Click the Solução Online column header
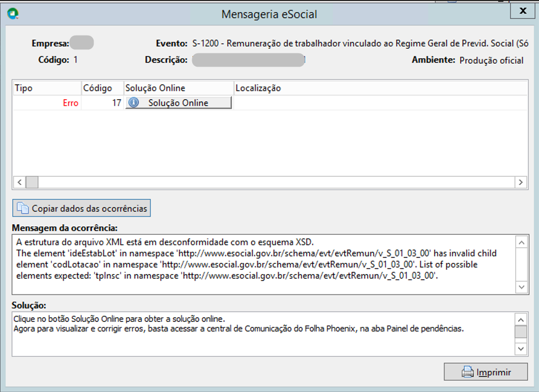This screenshot has width=539, height=392. tap(179, 88)
